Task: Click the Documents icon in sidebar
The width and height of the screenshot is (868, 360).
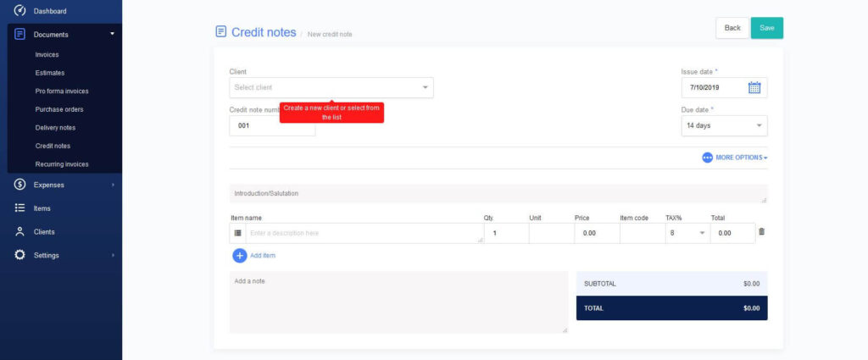Action: point(20,34)
